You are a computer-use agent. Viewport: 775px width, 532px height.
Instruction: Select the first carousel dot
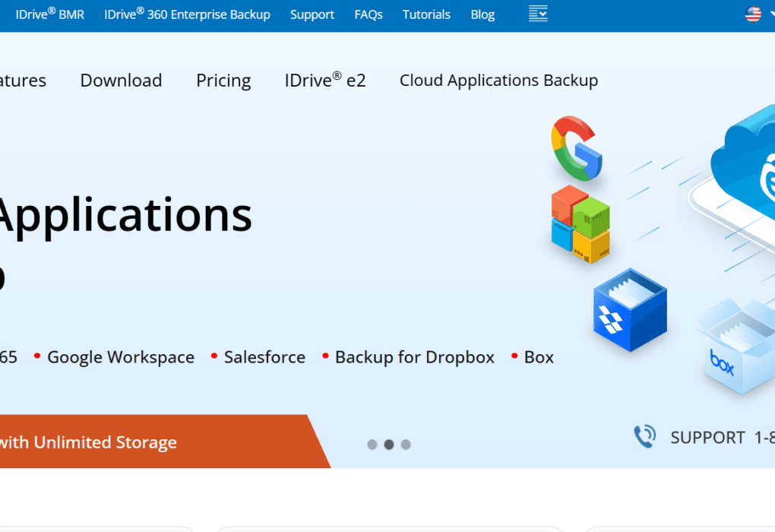click(x=372, y=445)
